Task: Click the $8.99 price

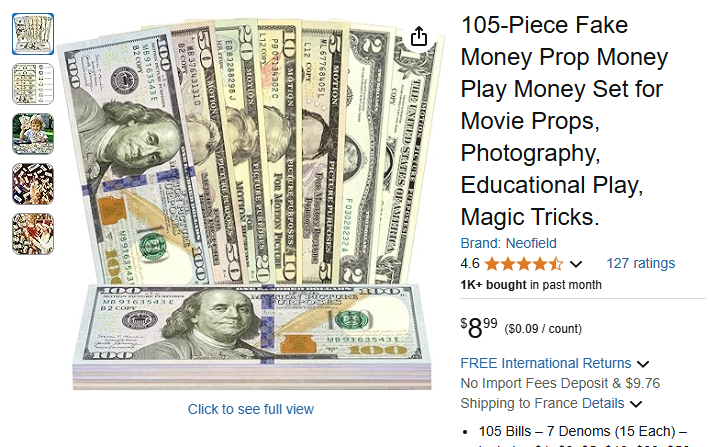Action: [x=479, y=327]
